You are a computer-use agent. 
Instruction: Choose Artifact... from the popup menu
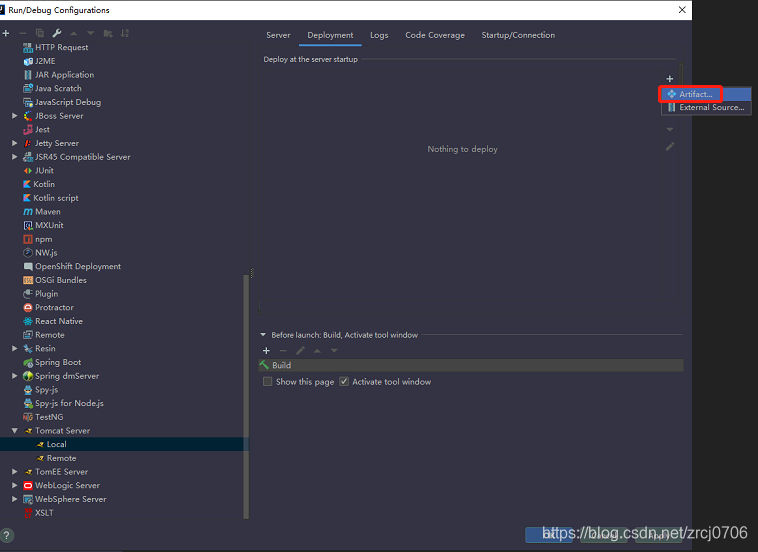(706, 94)
